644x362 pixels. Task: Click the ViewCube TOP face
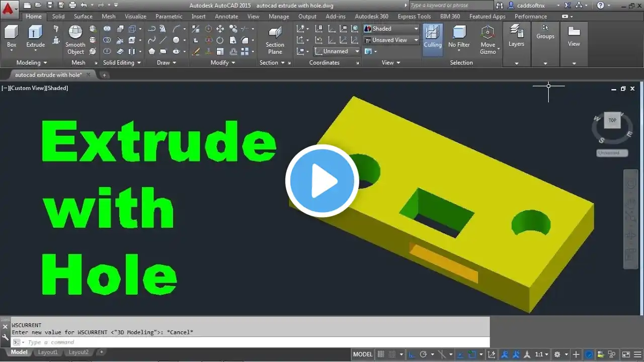tap(612, 120)
